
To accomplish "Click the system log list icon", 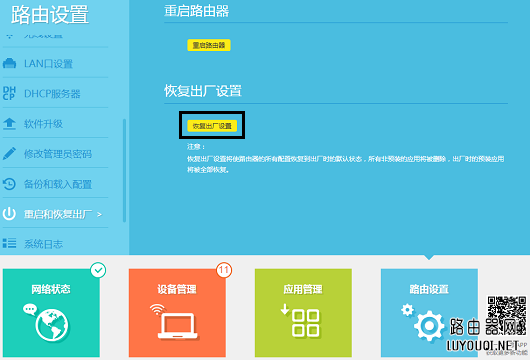I will click(x=9, y=243).
